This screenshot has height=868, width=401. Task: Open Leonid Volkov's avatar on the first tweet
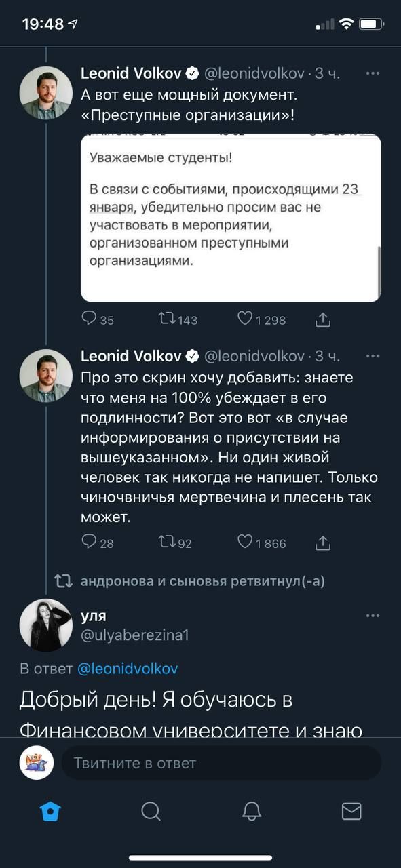45,94
